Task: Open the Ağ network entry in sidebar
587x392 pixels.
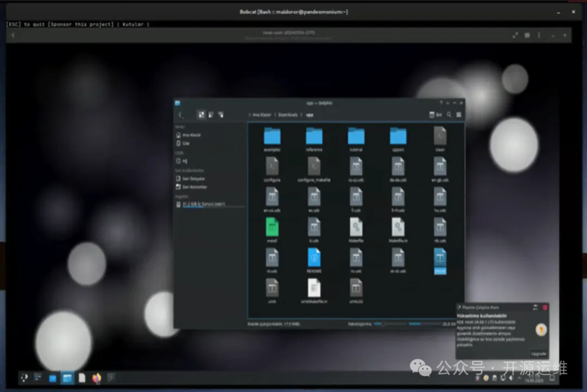Action: click(x=184, y=161)
